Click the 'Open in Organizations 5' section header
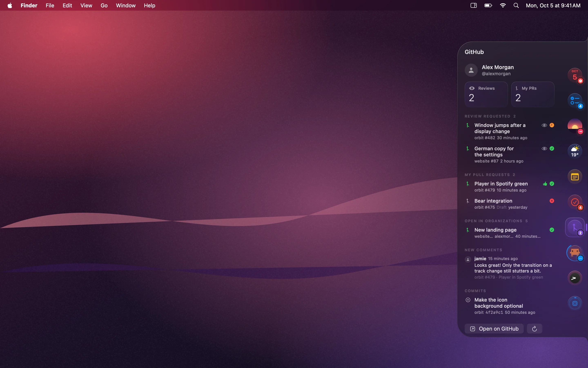This screenshot has width=588, height=368. [x=496, y=221]
